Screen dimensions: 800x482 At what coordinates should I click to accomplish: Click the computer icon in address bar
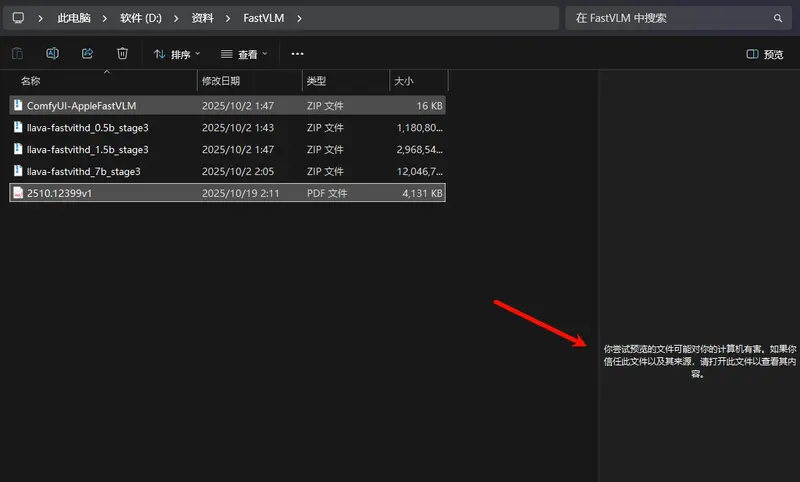18,18
